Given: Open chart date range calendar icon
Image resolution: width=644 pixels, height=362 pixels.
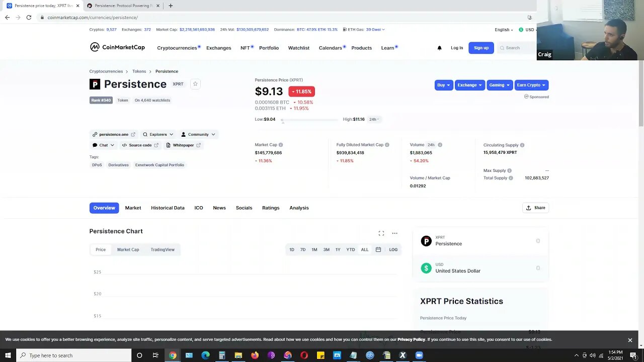Looking at the screenshot, I should [378, 249].
